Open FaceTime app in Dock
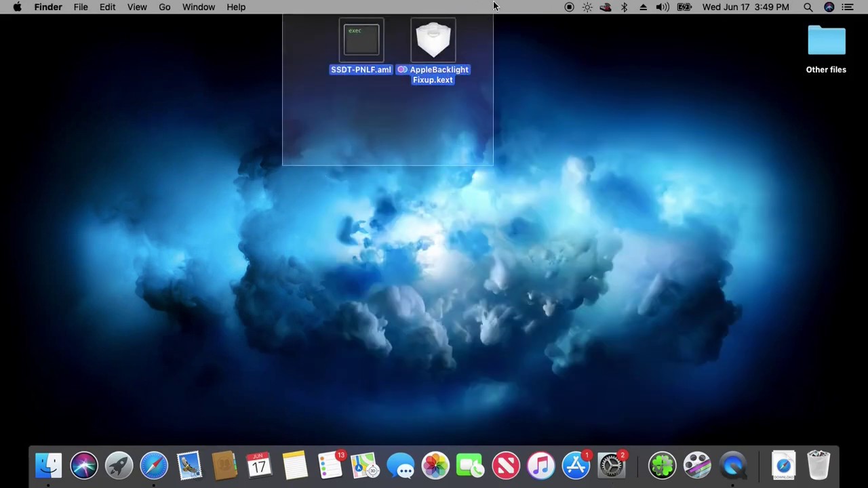868x488 pixels. pyautogui.click(x=471, y=466)
